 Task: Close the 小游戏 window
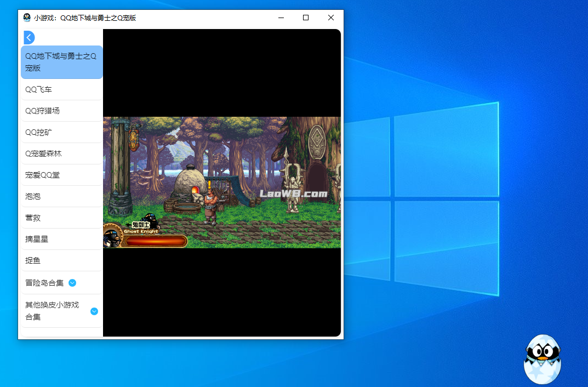tap(331, 18)
